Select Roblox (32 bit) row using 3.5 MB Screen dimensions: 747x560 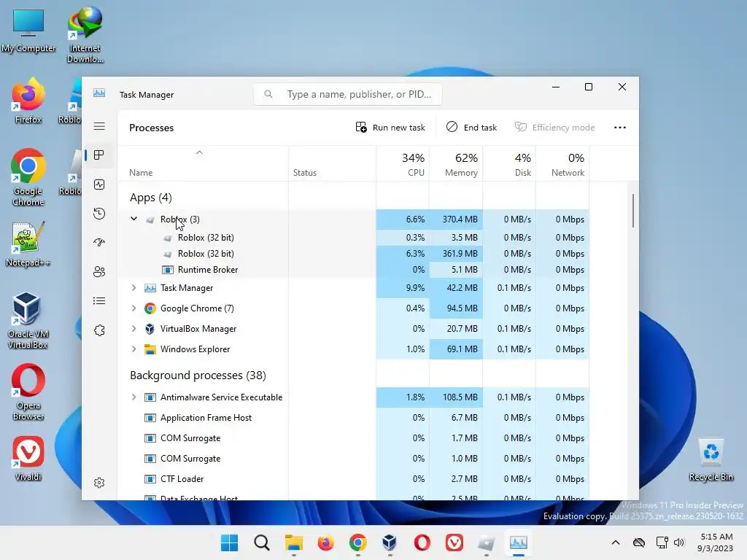[x=354, y=237]
